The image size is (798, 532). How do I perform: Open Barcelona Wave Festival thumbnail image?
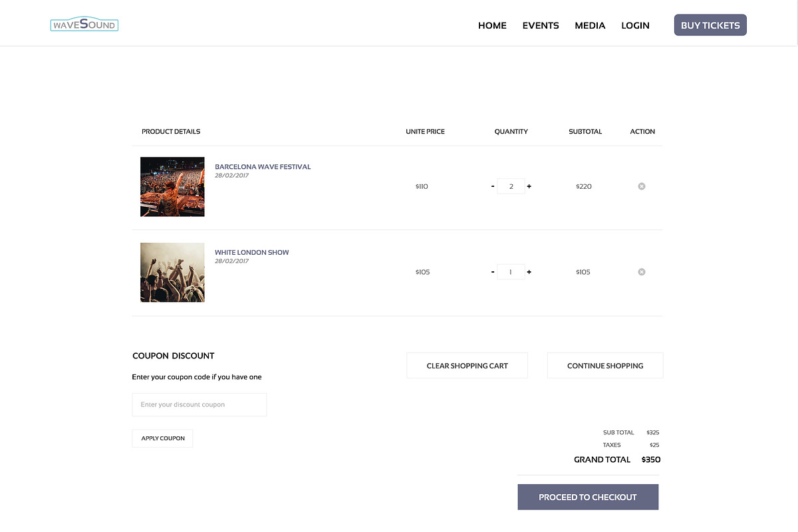point(172,187)
